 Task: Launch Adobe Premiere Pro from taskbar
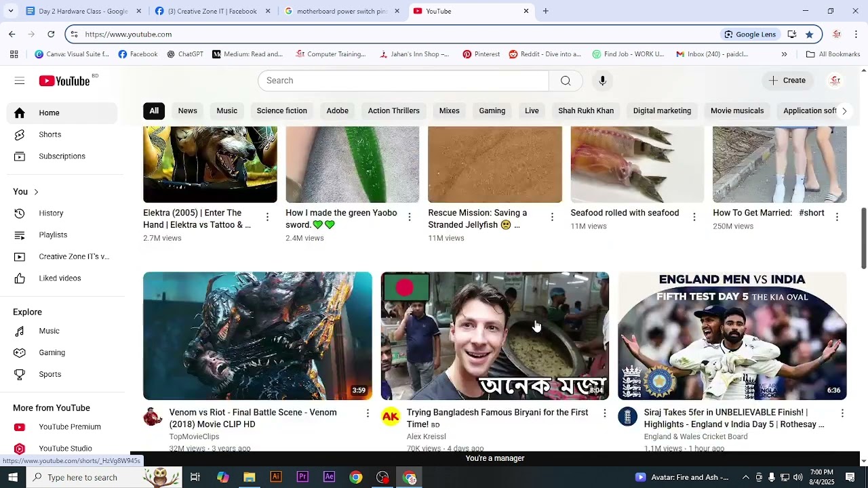302,477
